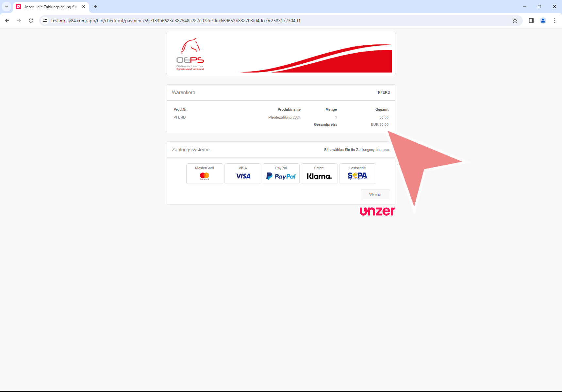This screenshot has height=392, width=562.
Task: View site information icon in address bar
Action: (45, 21)
